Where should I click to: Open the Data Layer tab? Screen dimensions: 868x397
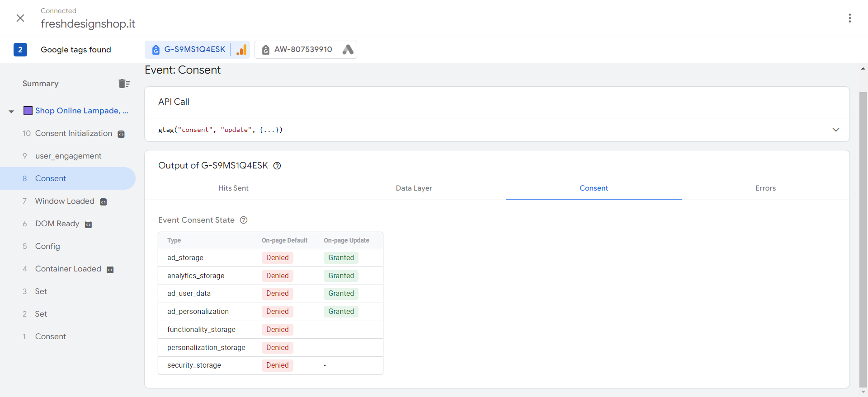[414, 188]
